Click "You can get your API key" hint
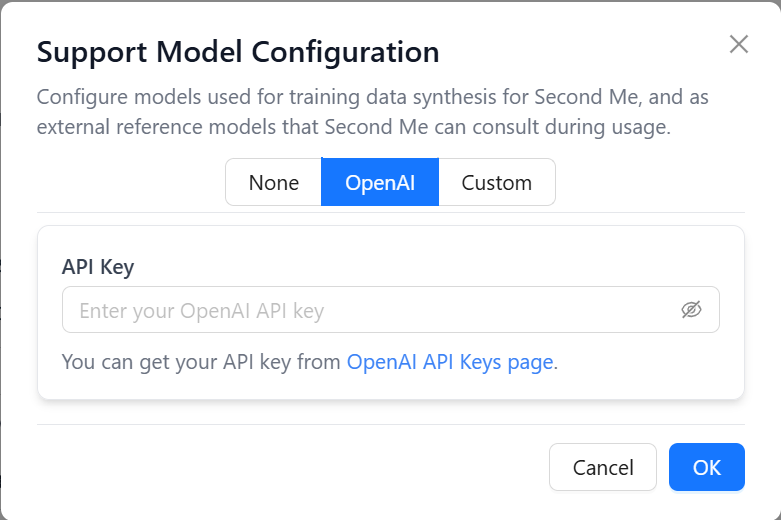The height and width of the screenshot is (520, 781). [200, 362]
